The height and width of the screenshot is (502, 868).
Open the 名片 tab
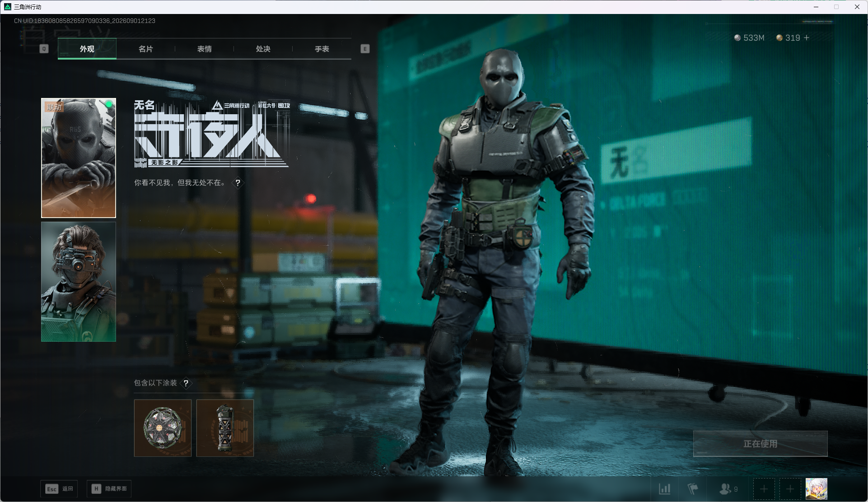tap(146, 49)
